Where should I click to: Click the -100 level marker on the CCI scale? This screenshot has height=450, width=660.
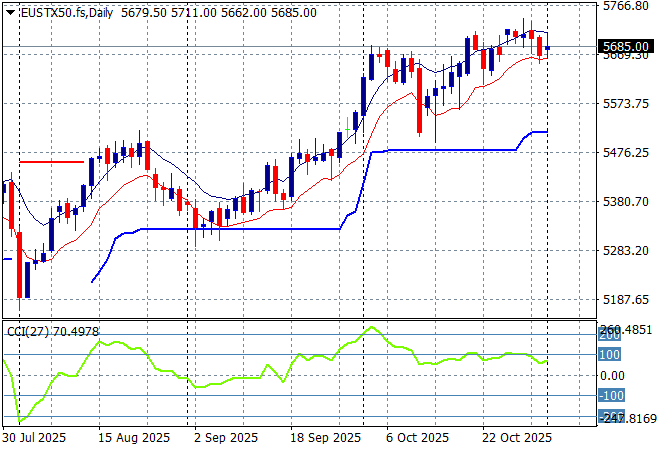[x=613, y=396]
